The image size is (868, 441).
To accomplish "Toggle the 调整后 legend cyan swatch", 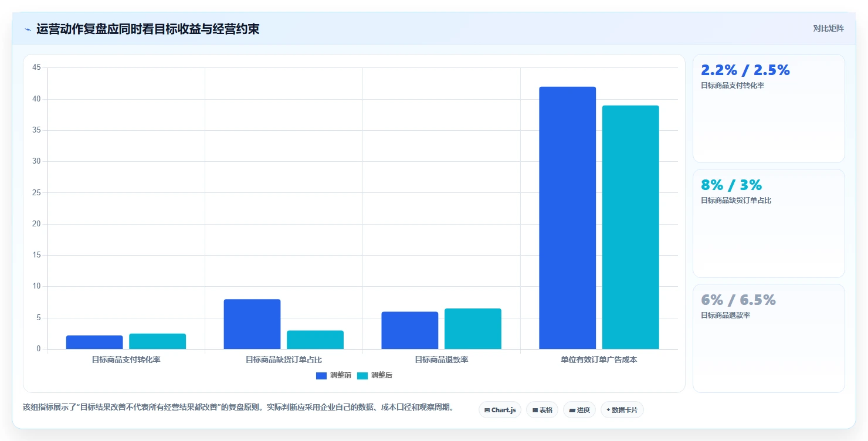I will pos(362,375).
